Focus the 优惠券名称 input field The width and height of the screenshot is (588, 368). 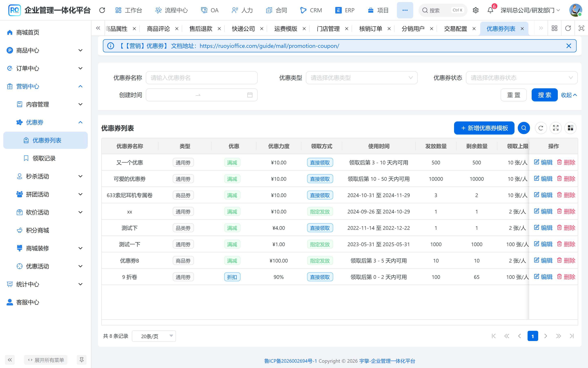pyautogui.click(x=202, y=78)
